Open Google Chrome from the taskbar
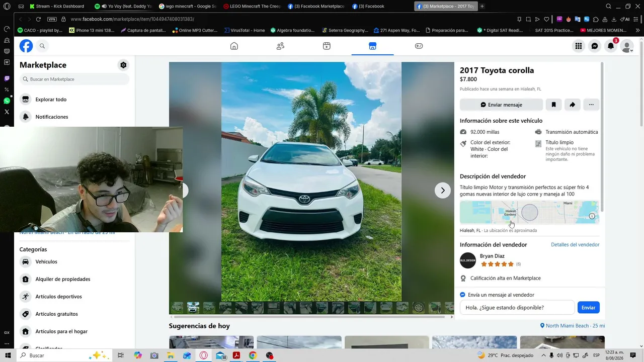This screenshot has width=644, height=362. [253, 355]
